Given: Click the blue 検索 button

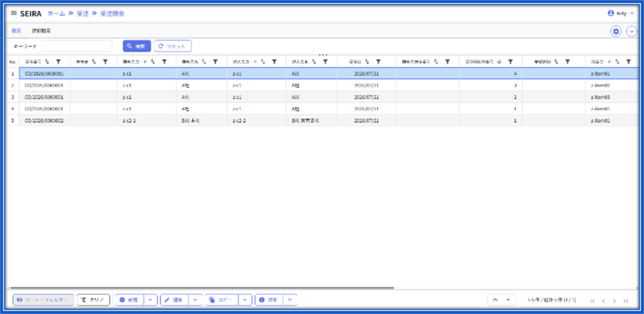Looking at the screenshot, I should [x=136, y=46].
